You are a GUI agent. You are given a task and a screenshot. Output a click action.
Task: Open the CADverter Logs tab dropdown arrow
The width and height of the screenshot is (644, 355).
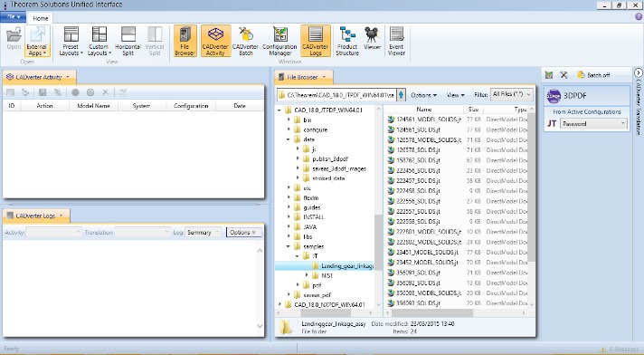(x=62, y=216)
